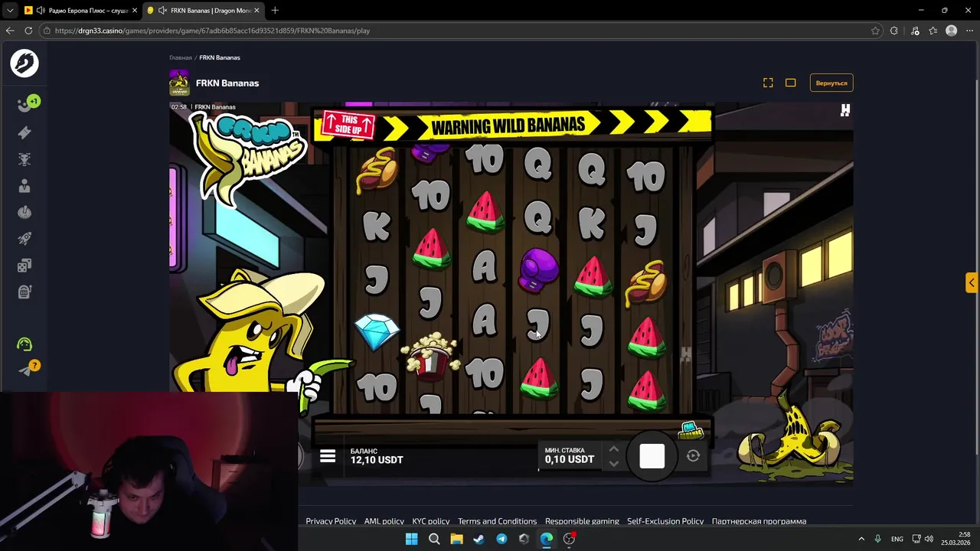This screenshot has width=980, height=551.
Task: Open the slot machine sidebar icon
Action: (x=24, y=292)
